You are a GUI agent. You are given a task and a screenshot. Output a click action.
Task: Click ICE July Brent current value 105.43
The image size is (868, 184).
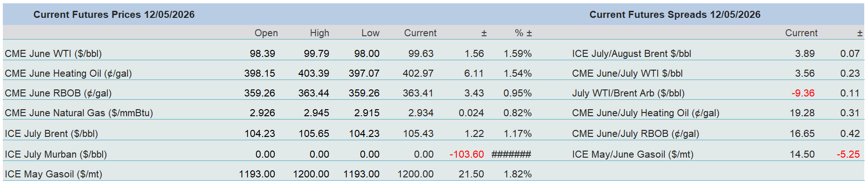pyautogui.click(x=418, y=134)
